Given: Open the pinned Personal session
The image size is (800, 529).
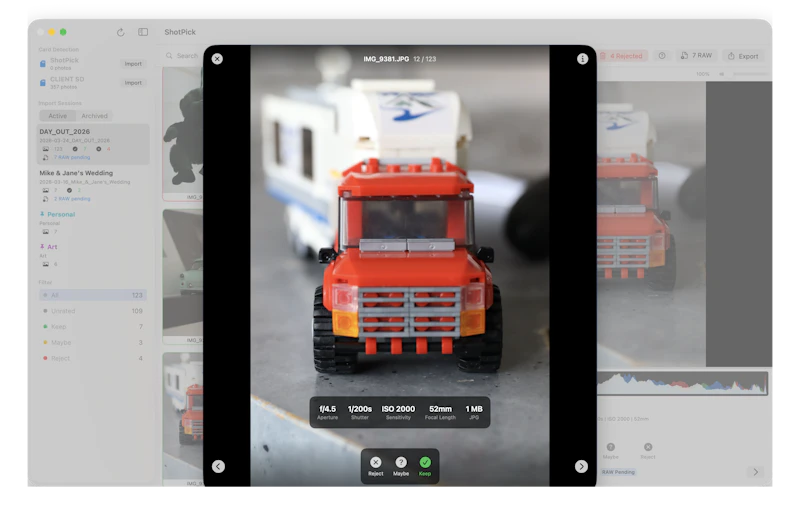Looking at the screenshot, I should pyautogui.click(x=93, y=223).
